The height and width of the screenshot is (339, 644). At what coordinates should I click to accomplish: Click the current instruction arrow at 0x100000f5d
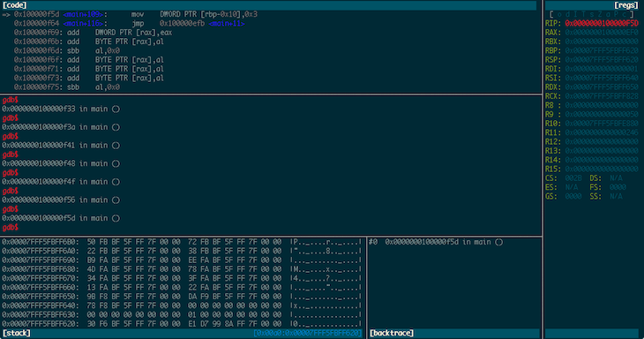6,14
